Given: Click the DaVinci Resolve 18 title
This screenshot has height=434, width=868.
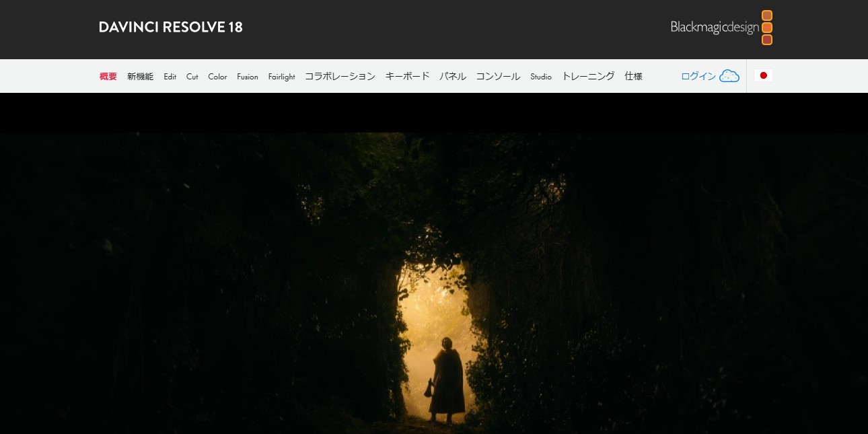Looking at the screenshot, I should click(x=170, y=28).
